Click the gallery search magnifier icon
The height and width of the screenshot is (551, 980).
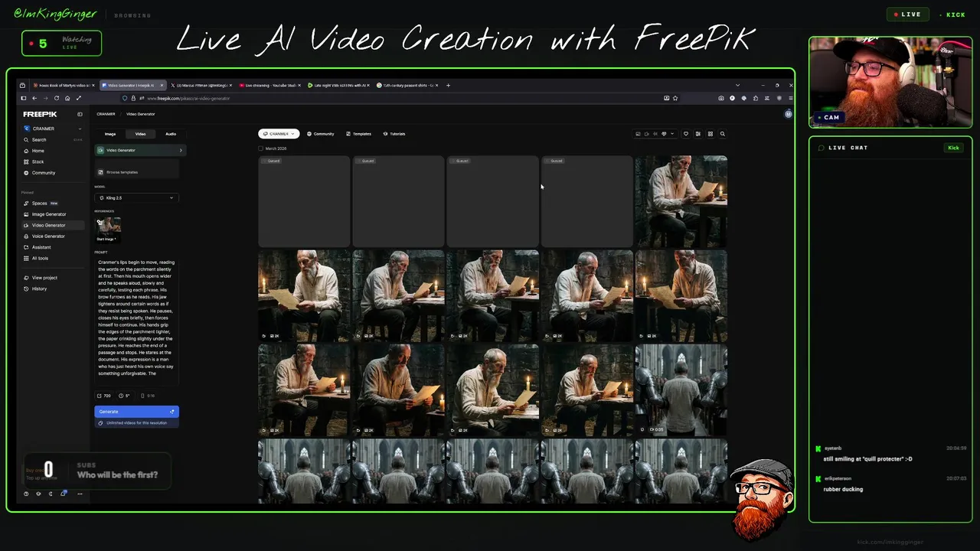(723, 134)
